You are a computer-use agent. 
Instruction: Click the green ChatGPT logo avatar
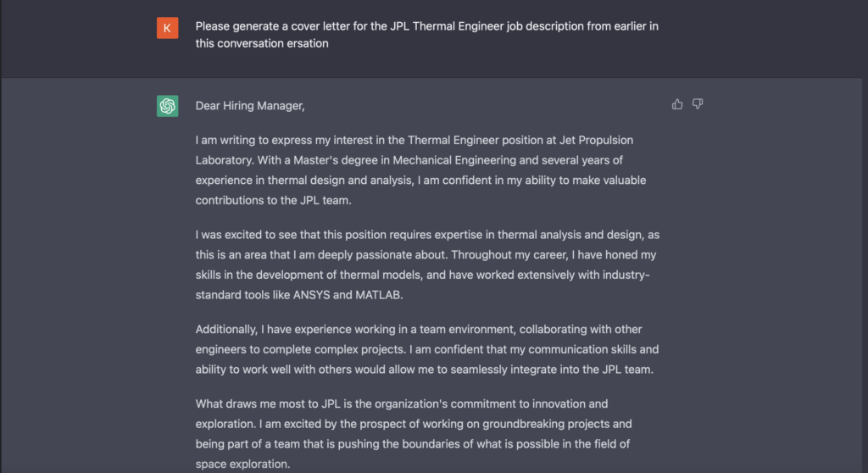click(x=167, y=106)
